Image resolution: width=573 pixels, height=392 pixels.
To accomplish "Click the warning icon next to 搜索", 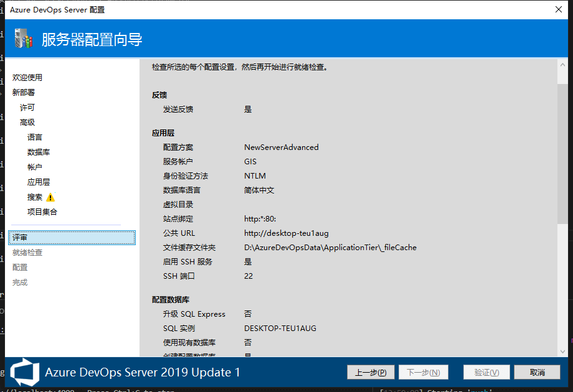I will pos(51,197).
